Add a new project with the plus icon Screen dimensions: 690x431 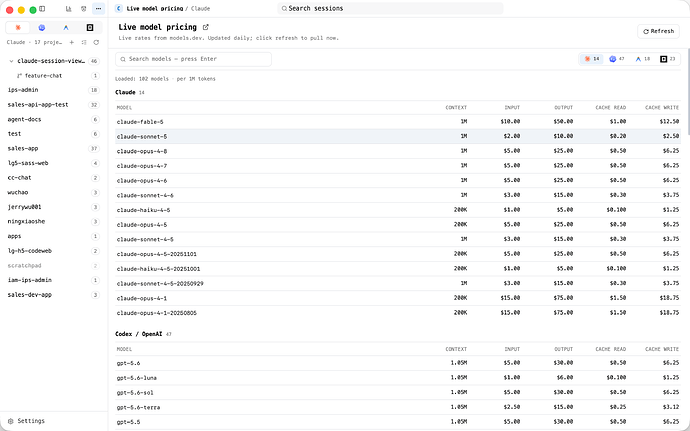click(72, 42)
